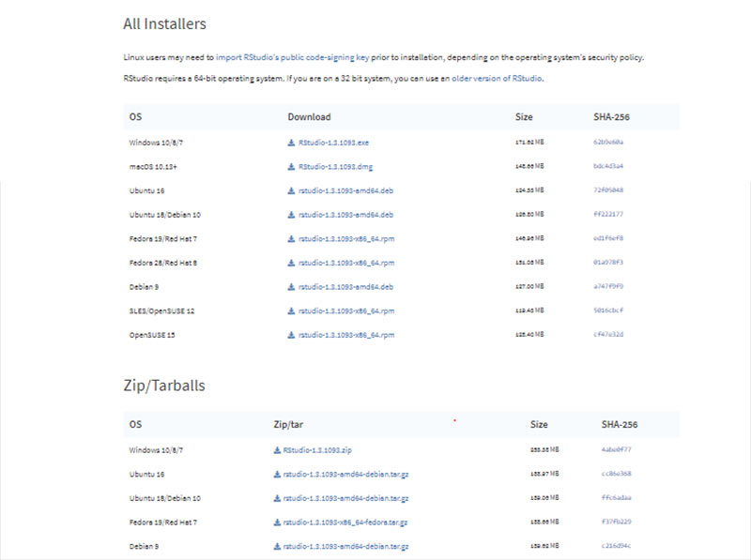
Task: Click SHA-256 hash in Ubuntu 16 installer row
Action: pos(608,190)
